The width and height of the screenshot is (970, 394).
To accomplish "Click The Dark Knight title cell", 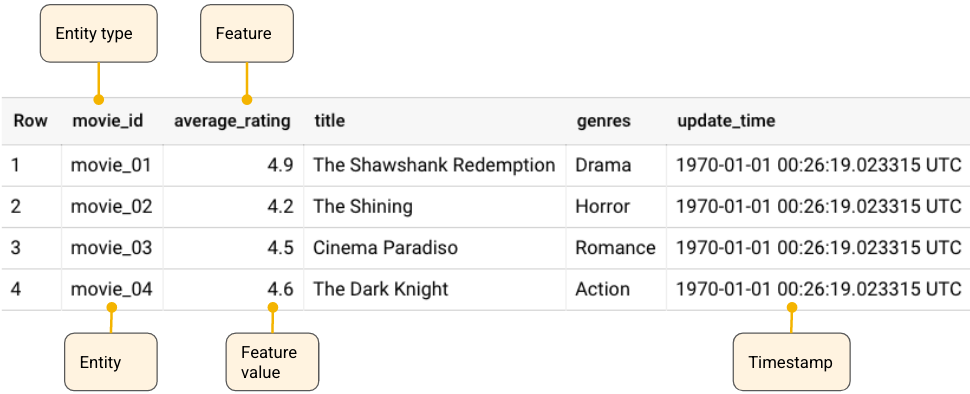I will [x=380, y=289].
